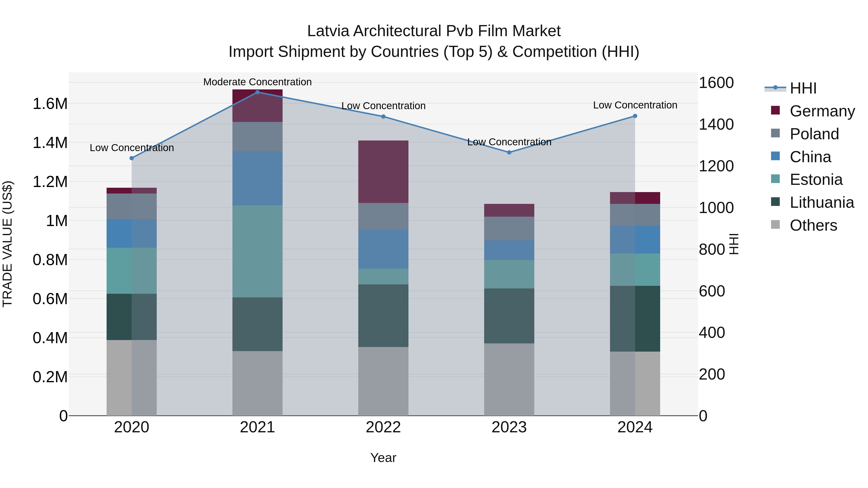The image size is (868, 488).
Task: Click the 2022 Lithuania bar segment
Action: [x=383, y=315]
